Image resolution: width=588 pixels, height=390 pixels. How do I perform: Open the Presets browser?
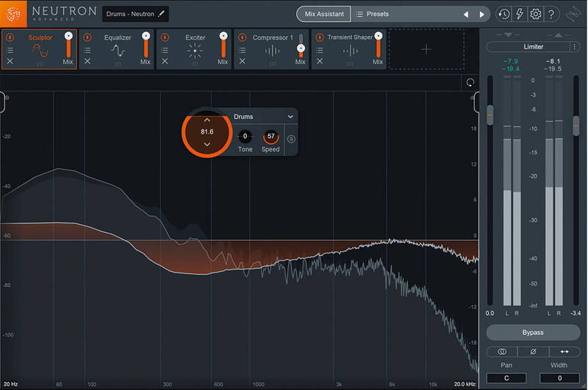[x=373, y=14]
